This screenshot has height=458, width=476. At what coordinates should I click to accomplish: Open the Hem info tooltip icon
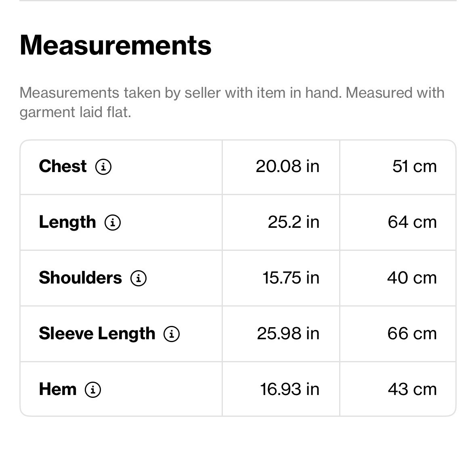[93, 390]
